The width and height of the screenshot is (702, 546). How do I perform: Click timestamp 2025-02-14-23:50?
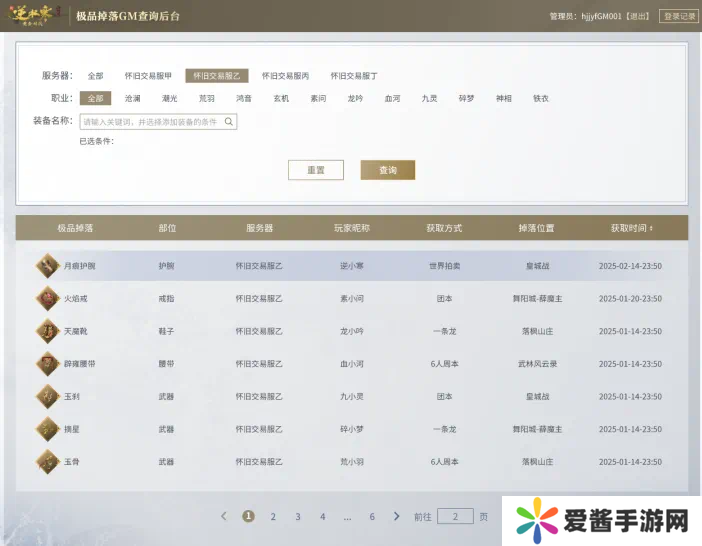pyautogui.click(x=630, y=266)
